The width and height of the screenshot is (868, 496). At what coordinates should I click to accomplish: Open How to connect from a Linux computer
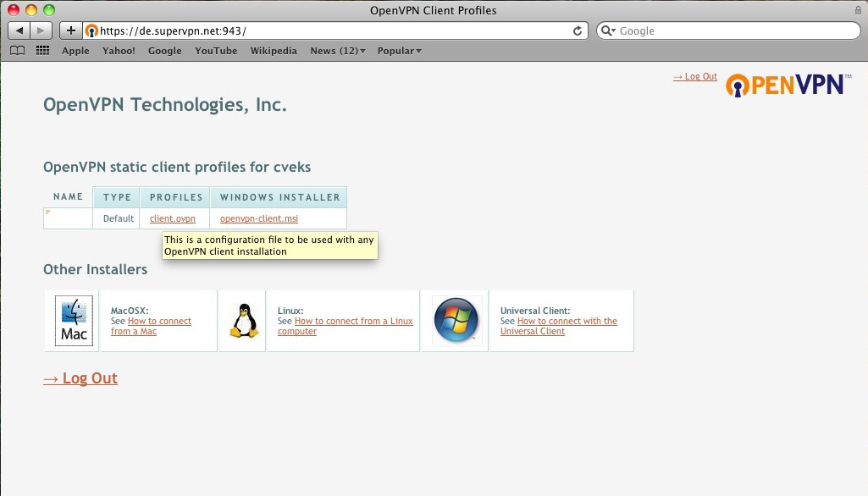pyautogui.click(x=345, y=326)
